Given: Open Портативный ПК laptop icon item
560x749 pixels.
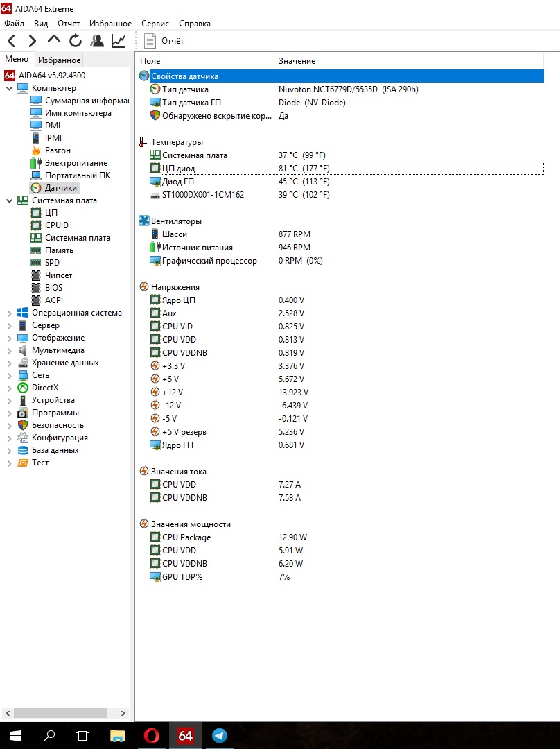Looking at the screenshot, I should (36, 175).
